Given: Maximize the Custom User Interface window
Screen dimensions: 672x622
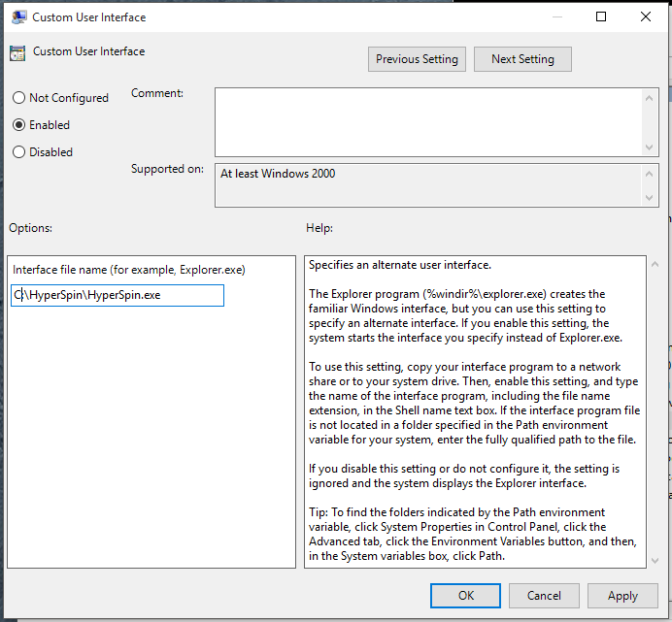Looking at the screenshot, I should [x=601, y=16].
